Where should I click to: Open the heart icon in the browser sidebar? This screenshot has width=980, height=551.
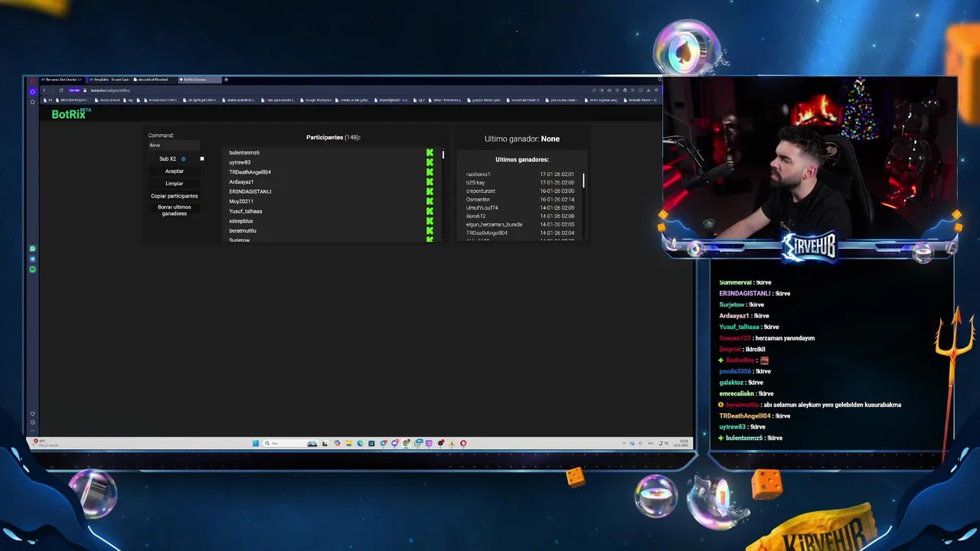[32, 414]
